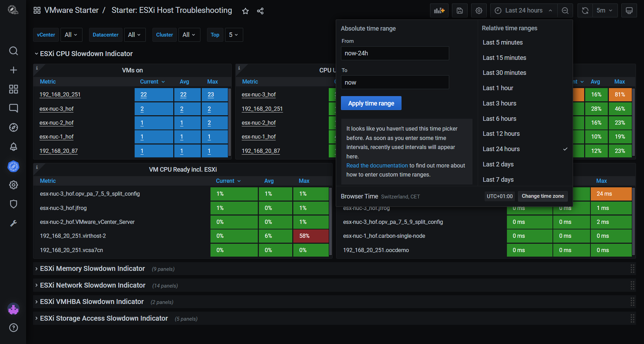The height and width of the screenshot is (344, 644).
Task: Expand ESXi Network Slowdown Indicator row
Action: (x=90, y=286)
